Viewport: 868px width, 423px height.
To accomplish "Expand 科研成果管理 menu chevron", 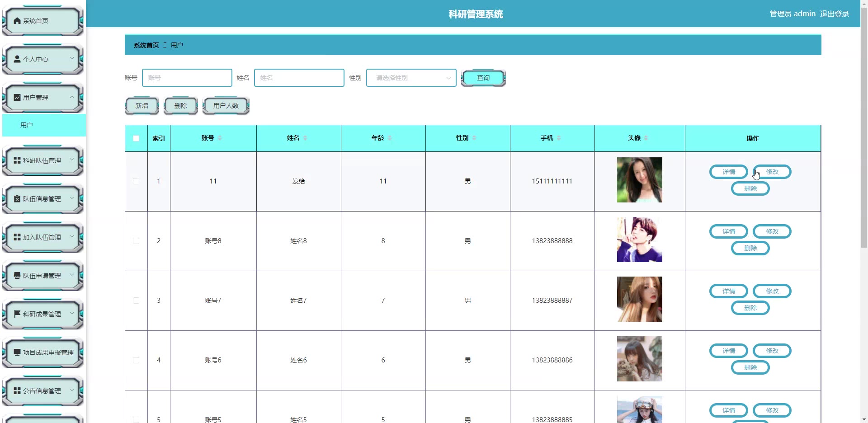I will (72, 314).
